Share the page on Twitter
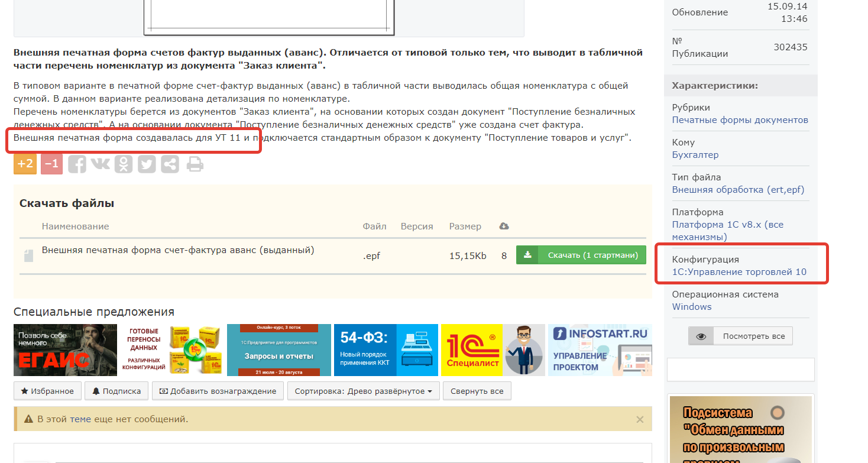 point(147,164)
